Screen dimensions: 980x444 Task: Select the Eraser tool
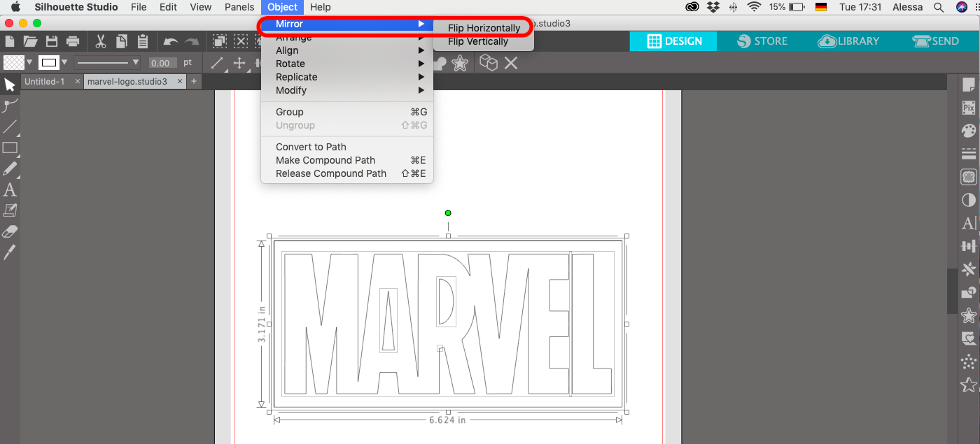click(10, 231)
